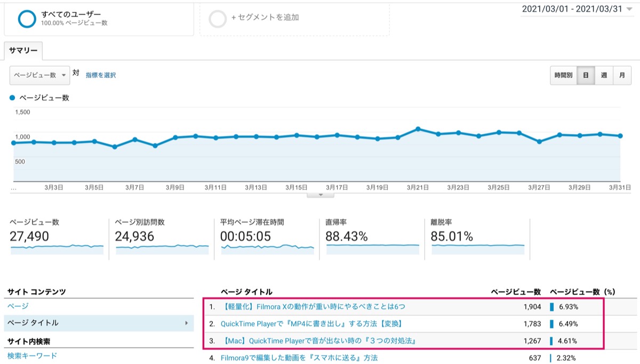This screenshot has width=640, height=364.
Task: Click the 3月21日 peak data point
Action: click(418, 129)
